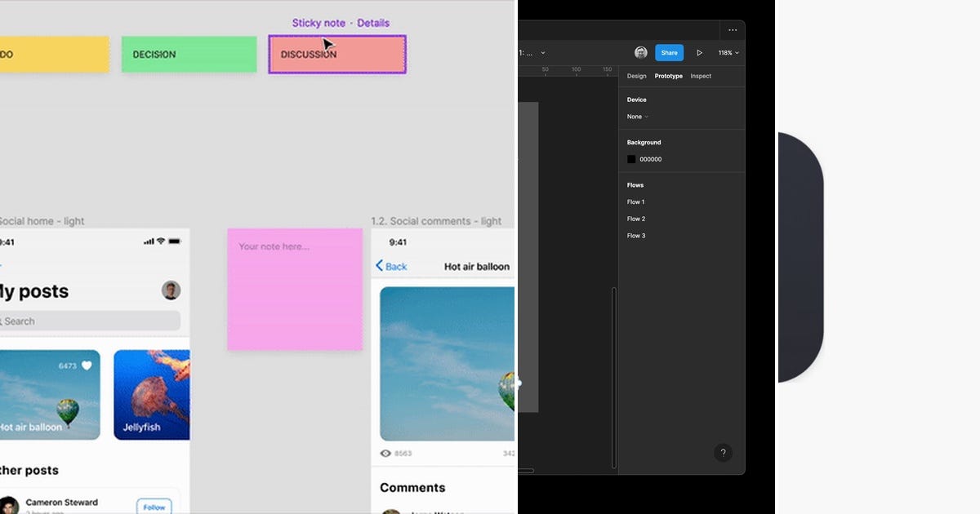Open the Device dropdown set to None
980x514 pixels.
click(636, 116)
